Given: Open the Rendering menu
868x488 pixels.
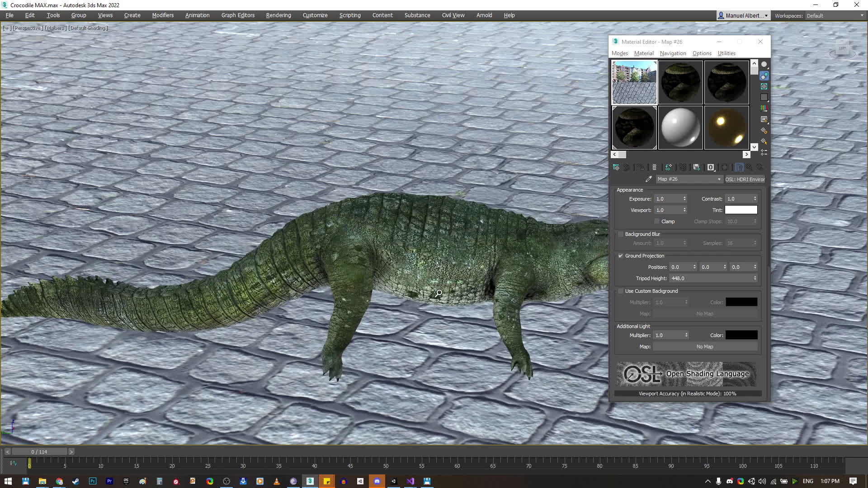Looking at the screenshot, I should coord(278,15).
